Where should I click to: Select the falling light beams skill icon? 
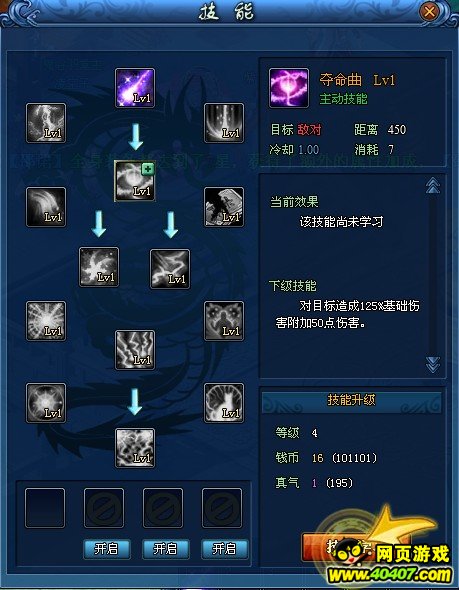click(x=224, y=123)
